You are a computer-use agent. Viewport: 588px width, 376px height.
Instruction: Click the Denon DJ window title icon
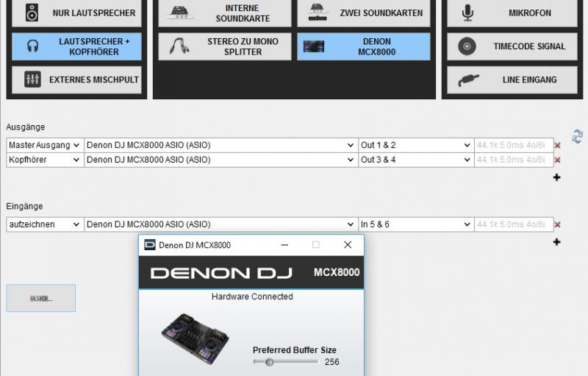click(x=150, y=245)
